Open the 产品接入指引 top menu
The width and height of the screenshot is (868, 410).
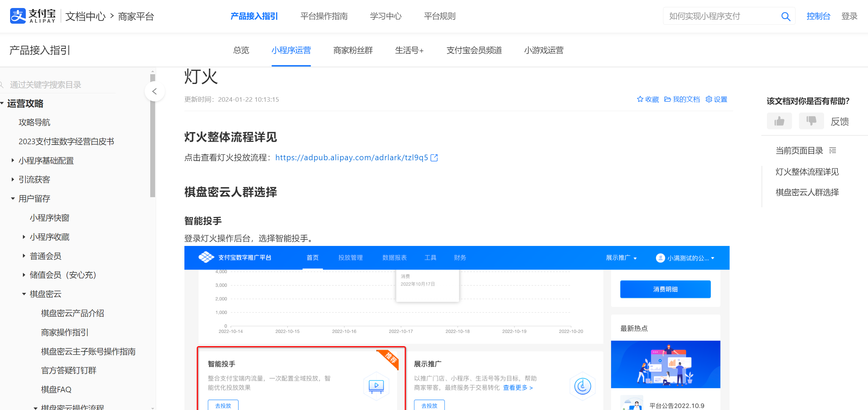(x=254, y=16)
